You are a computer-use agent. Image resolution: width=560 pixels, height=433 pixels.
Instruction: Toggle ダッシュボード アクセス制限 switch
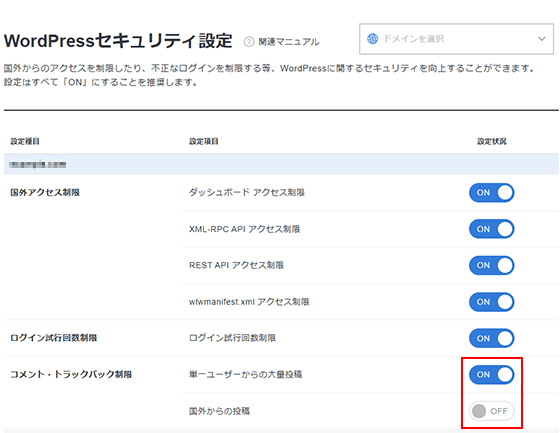pos(491,193)
